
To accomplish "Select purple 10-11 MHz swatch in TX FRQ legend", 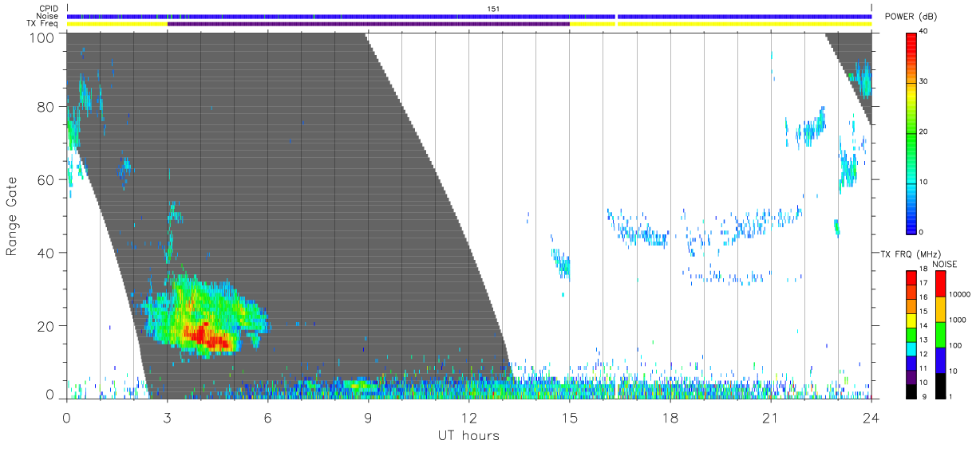I will click(912, 376).
